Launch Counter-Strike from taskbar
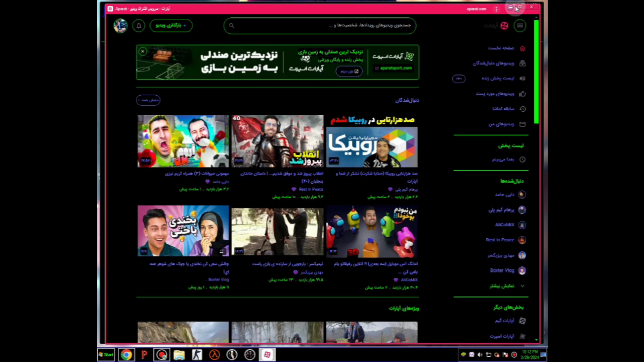This screenshot has width=644, height=362. (197, 355)
